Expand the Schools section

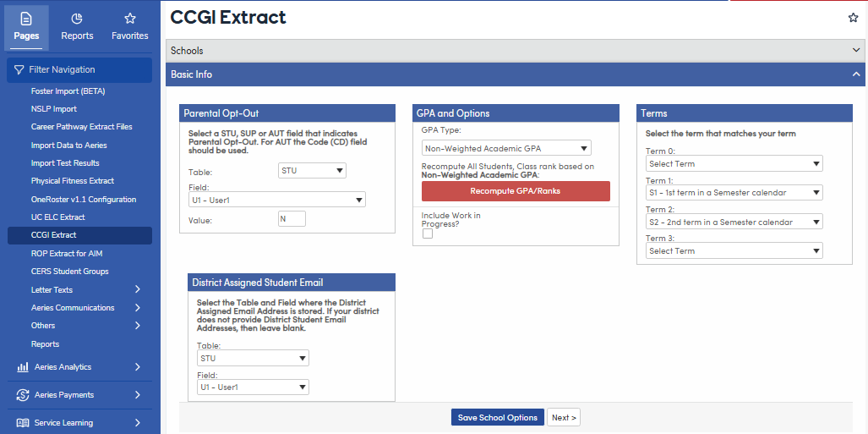click(x=516, y=51)
